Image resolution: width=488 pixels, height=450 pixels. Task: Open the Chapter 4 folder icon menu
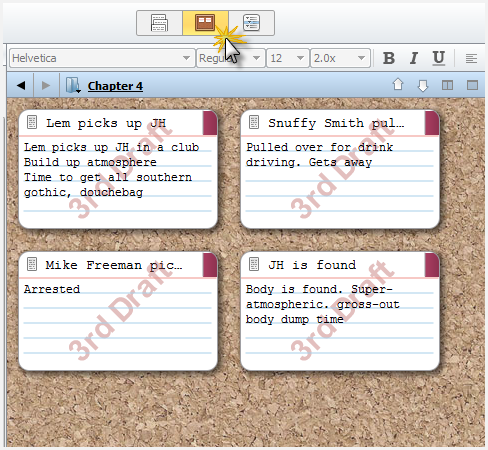pos(73,85)
